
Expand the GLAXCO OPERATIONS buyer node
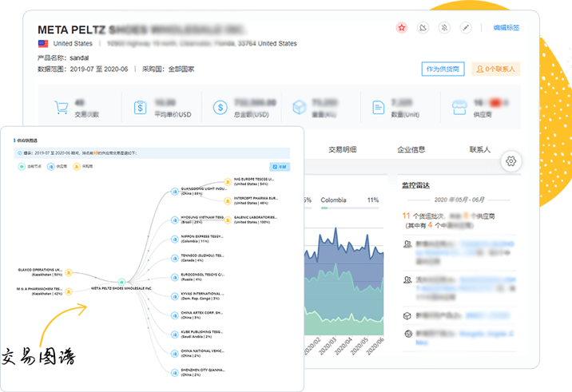[x=70, y=271]
